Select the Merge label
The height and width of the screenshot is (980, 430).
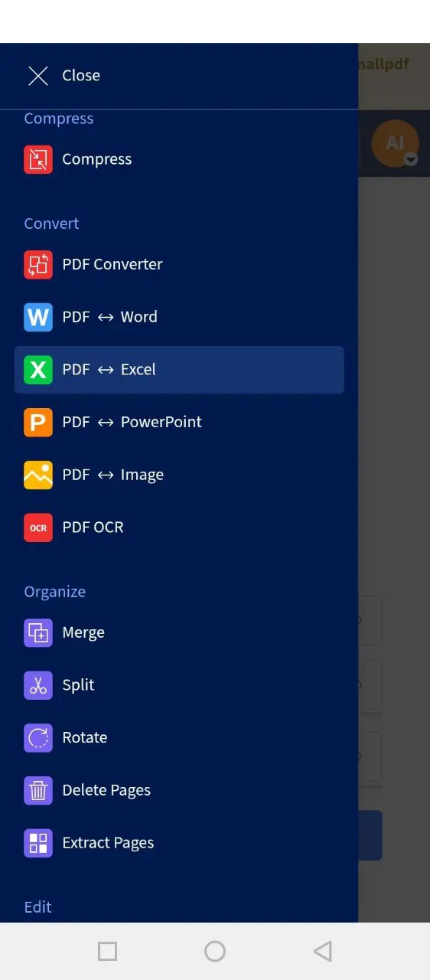[x=83, y=632]
